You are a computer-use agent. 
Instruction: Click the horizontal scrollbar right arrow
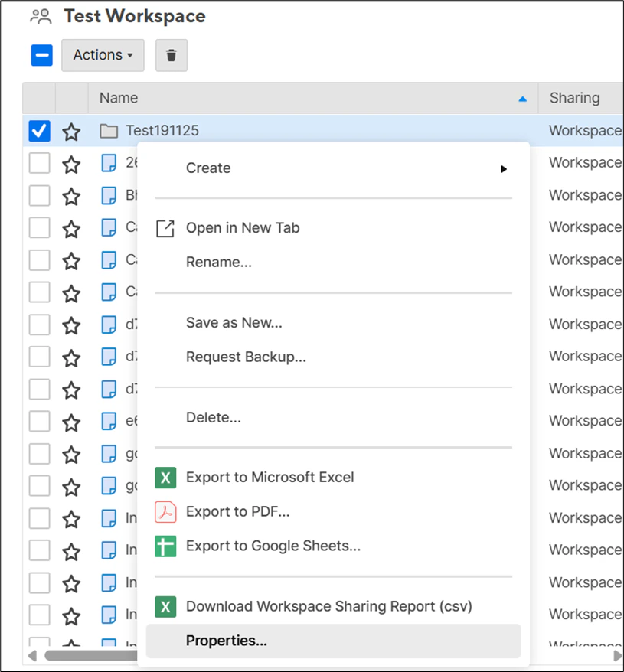pyautogui.click(x=618, y=656)
